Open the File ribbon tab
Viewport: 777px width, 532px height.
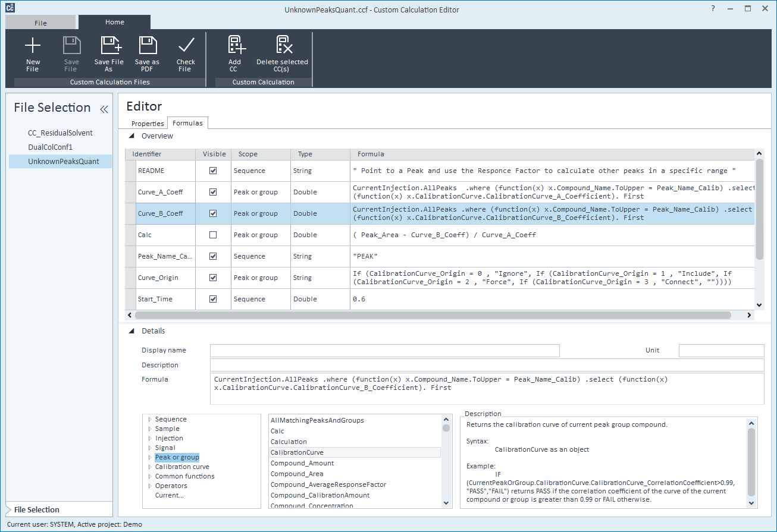pos(40,23)
